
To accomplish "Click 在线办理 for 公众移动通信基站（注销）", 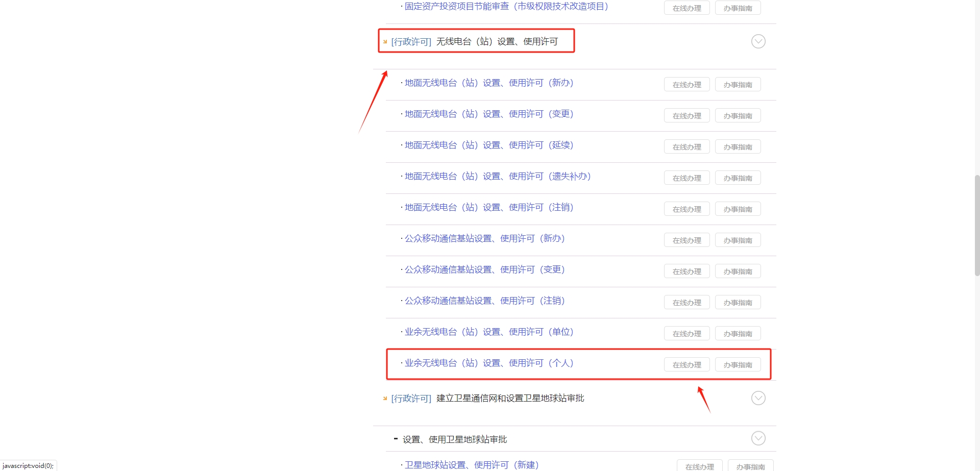I will [687, 303].
